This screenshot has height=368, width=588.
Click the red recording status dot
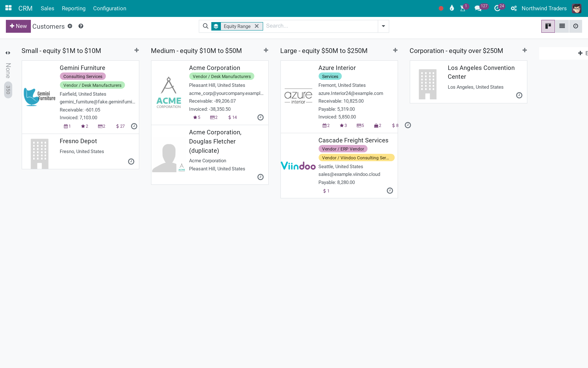441,8
